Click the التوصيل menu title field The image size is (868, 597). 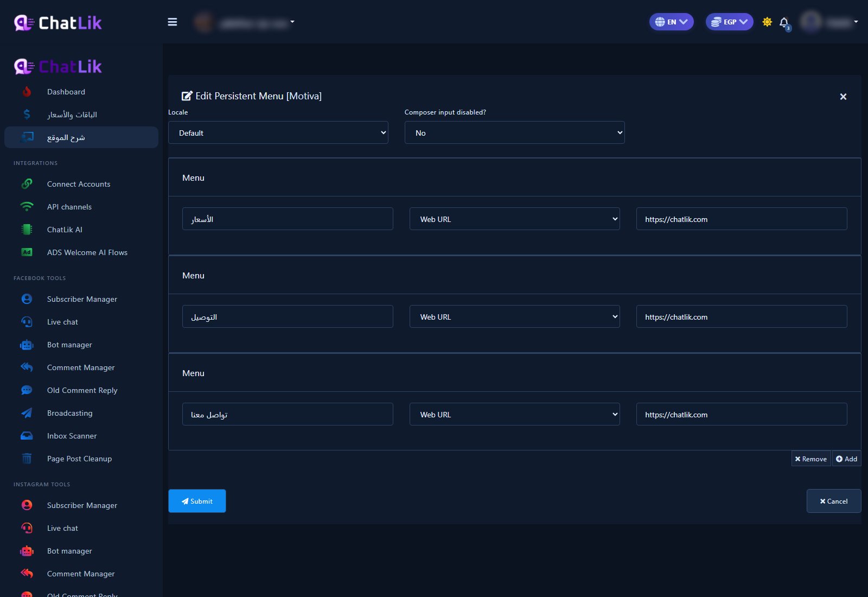(x=288, y=316)
